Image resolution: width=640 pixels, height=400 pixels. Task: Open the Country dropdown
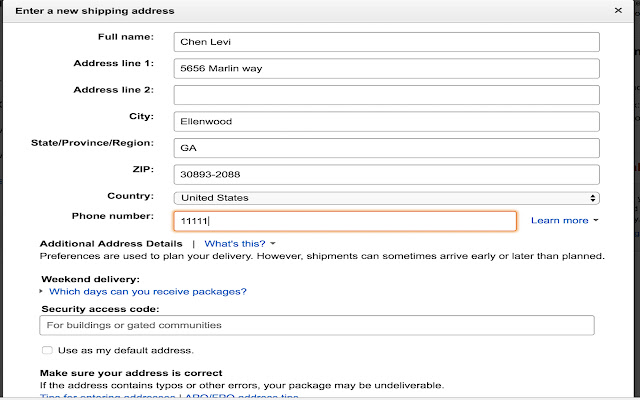pyautogui.click(x=386, y=198)
